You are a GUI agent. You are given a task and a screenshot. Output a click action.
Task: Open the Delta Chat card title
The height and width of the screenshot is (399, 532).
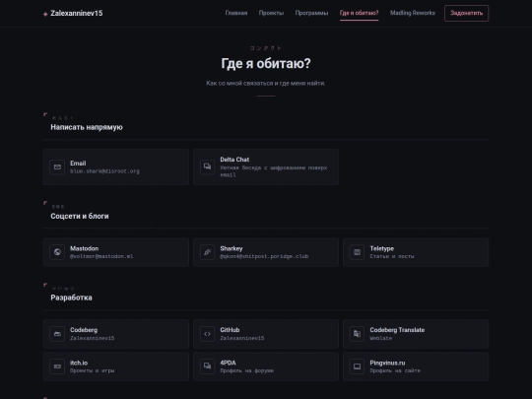pos(234,160)
